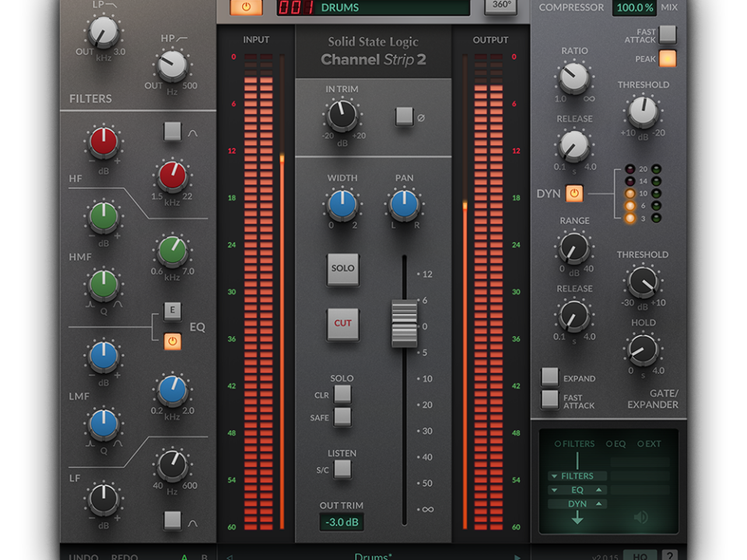
Task: Toggle the EQ power button
Action: [x=173, y=341]
